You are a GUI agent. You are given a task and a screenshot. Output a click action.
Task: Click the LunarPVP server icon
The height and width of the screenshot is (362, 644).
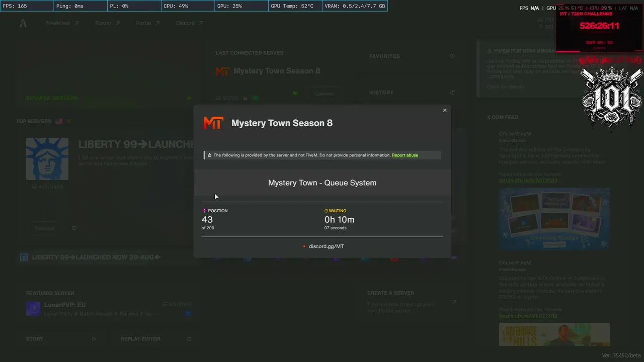click(x=33, y=309)
